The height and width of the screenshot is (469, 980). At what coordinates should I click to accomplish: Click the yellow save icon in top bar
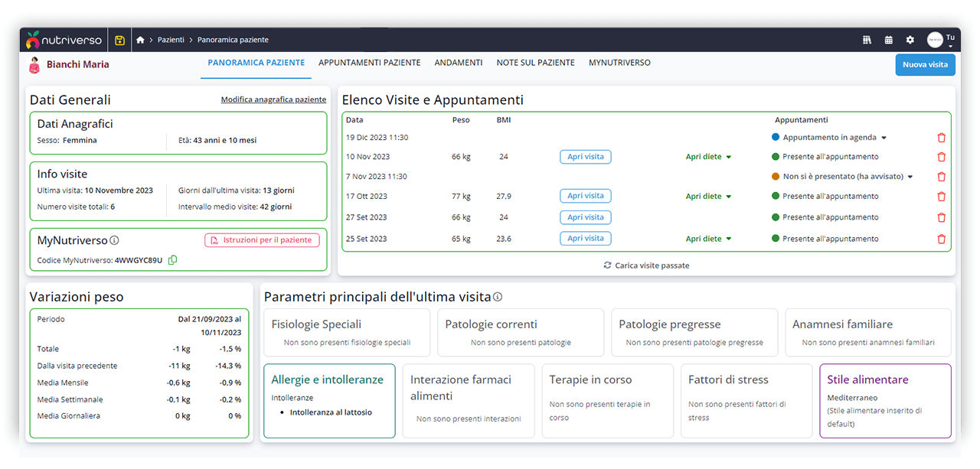pyautogui.click(x=119, y=40)
